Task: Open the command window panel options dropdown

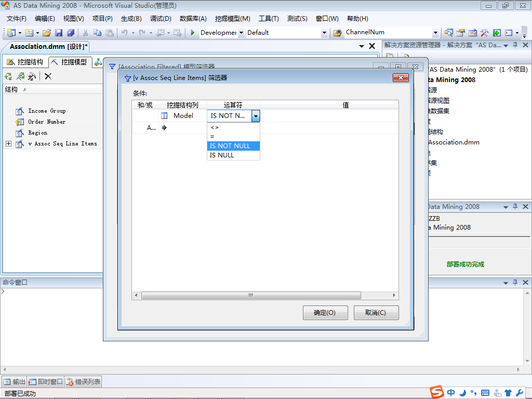Action: (506, 283)
